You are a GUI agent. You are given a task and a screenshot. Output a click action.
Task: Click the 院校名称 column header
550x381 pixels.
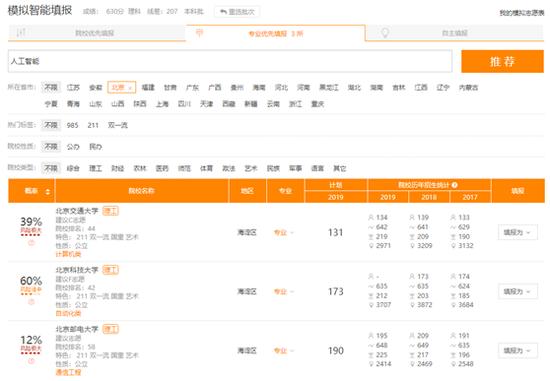(x=142, y=191)
